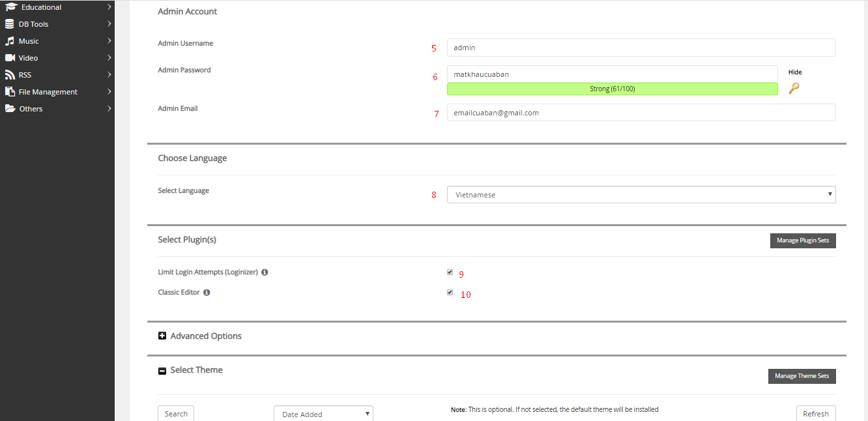Open the Date Added sort dropdown
The image size is (868, 421).
[x=323, y=414]
